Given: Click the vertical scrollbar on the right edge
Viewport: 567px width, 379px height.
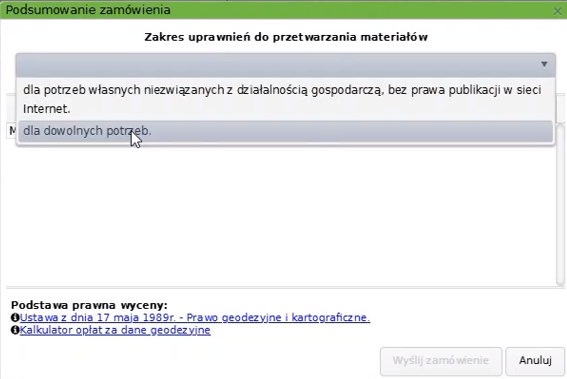Looking at the screenshot, I should coord(560,205).
